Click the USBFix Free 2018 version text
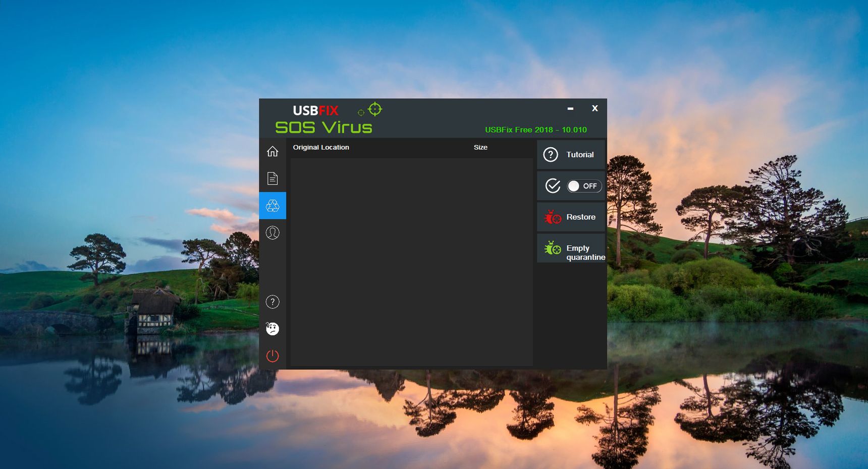868x469 pixels. (x=536, y=130)
